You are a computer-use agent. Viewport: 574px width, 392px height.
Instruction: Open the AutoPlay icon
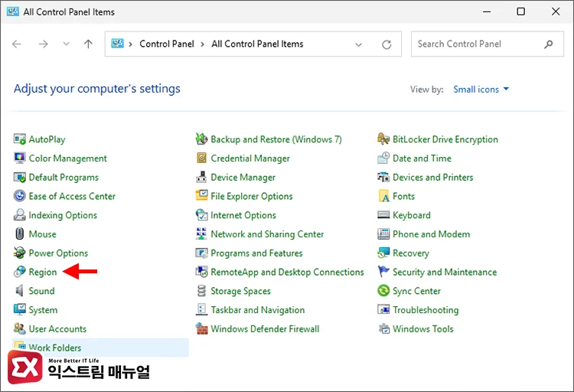click(x=20, y=139)
